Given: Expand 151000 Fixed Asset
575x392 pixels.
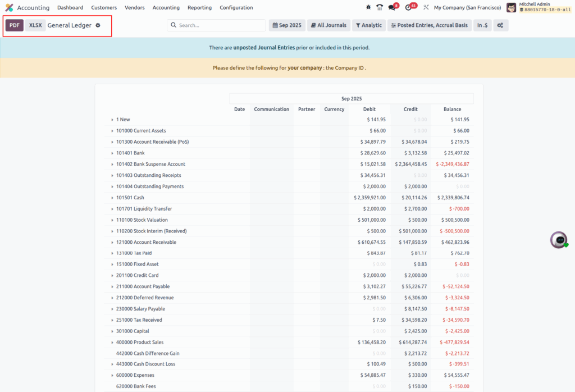Looking at the screenshot, I should 112,265.
